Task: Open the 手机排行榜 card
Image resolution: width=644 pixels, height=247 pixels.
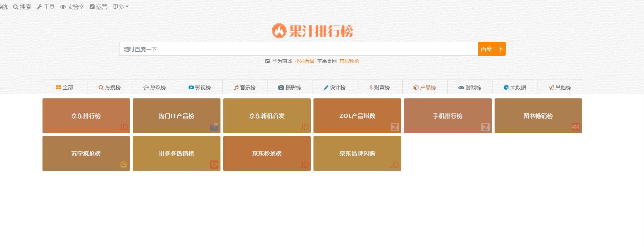Action: 448,116
